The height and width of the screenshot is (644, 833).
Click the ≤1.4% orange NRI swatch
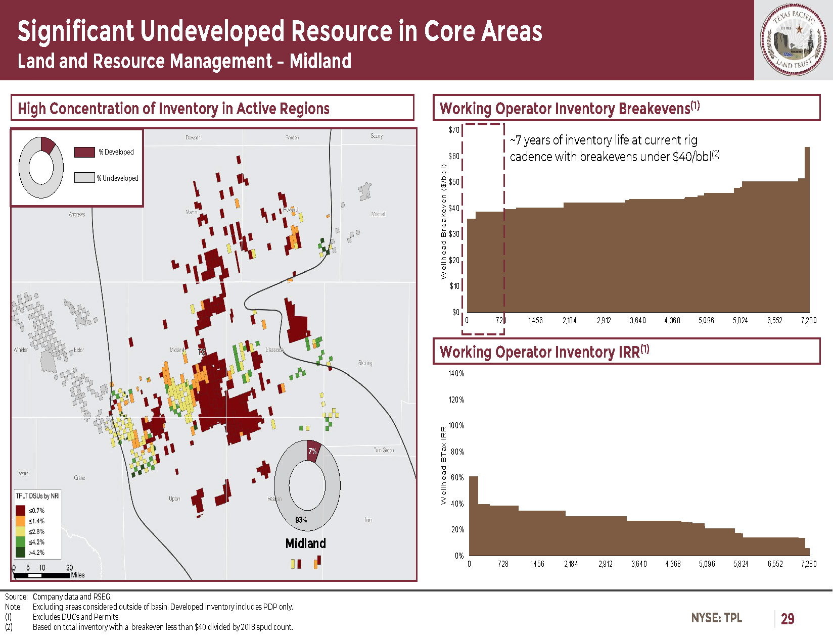[x=21, y=521]
